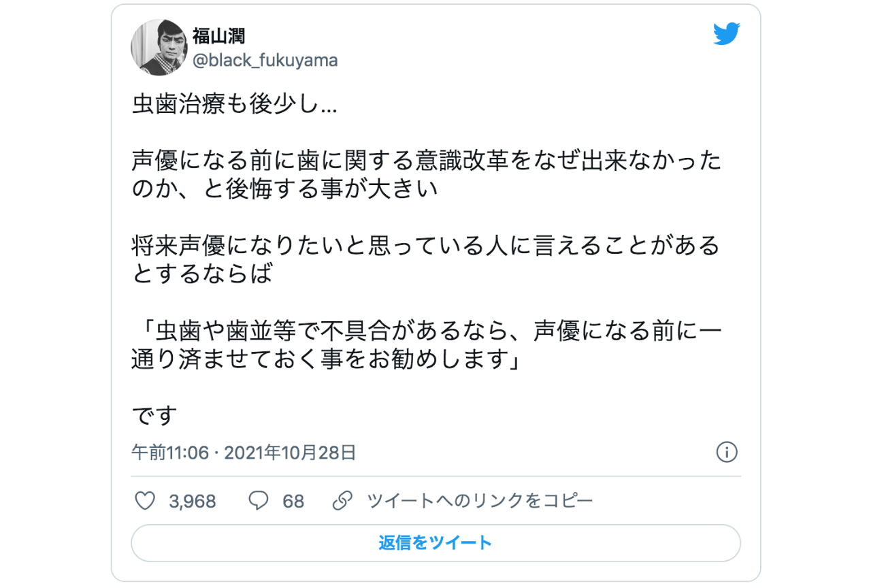Click the heart icon to like the tweet
871x588 pixels.
145,501
